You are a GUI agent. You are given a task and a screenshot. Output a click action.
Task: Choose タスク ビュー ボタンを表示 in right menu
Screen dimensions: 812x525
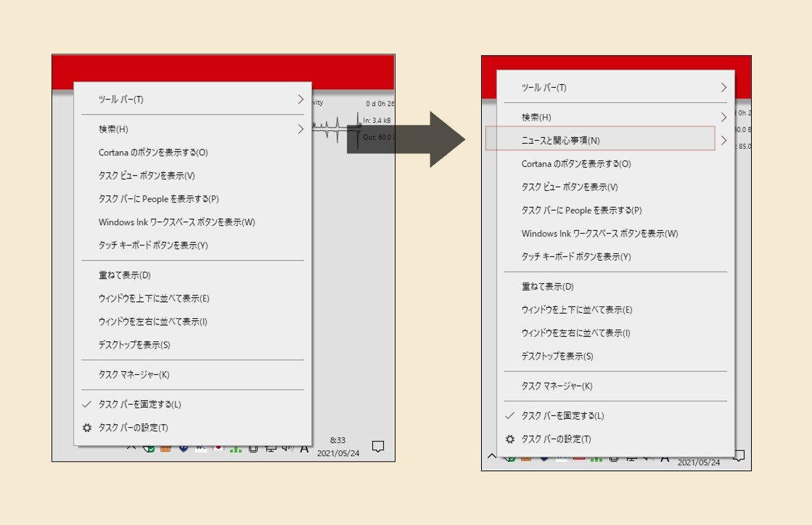click(616, 187)
